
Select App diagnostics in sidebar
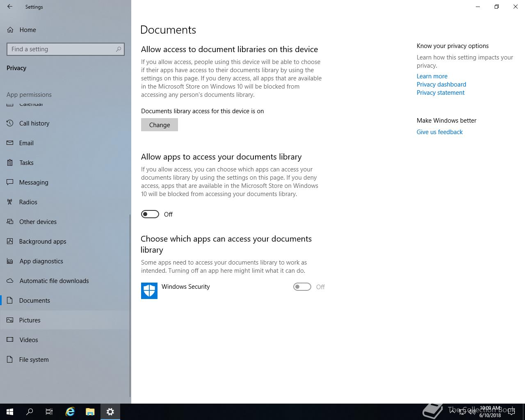[x=66, y=261]
